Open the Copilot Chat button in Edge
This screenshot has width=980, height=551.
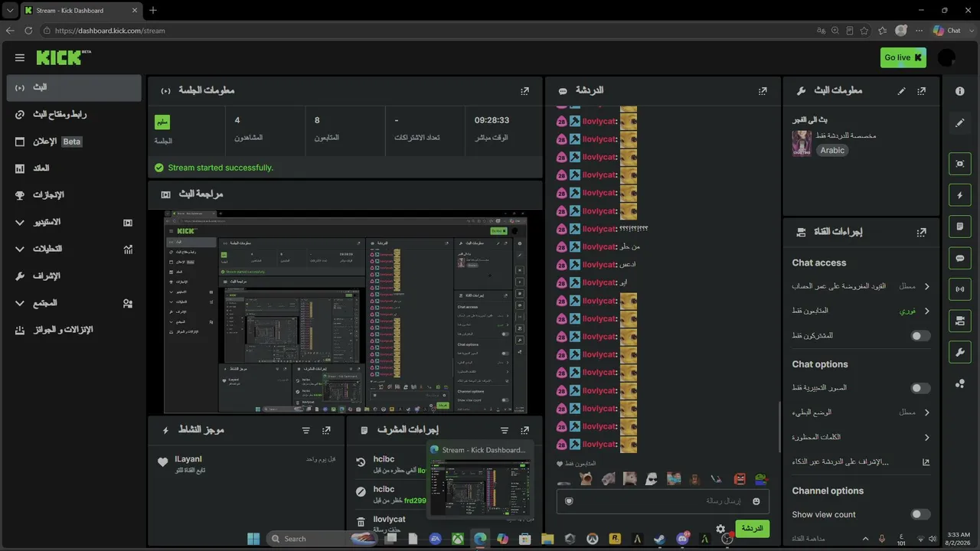pyautogui.click(x=946, y=31)
